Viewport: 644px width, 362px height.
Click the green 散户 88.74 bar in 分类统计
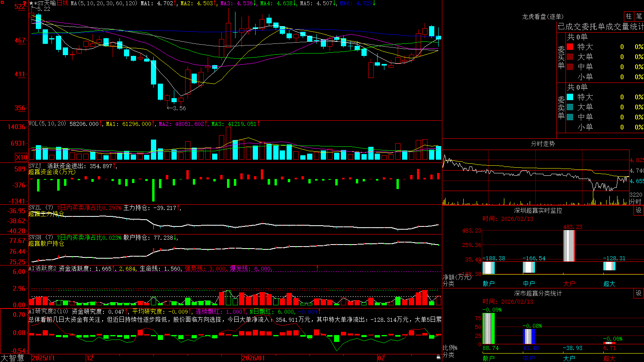[x=489, y=329]
